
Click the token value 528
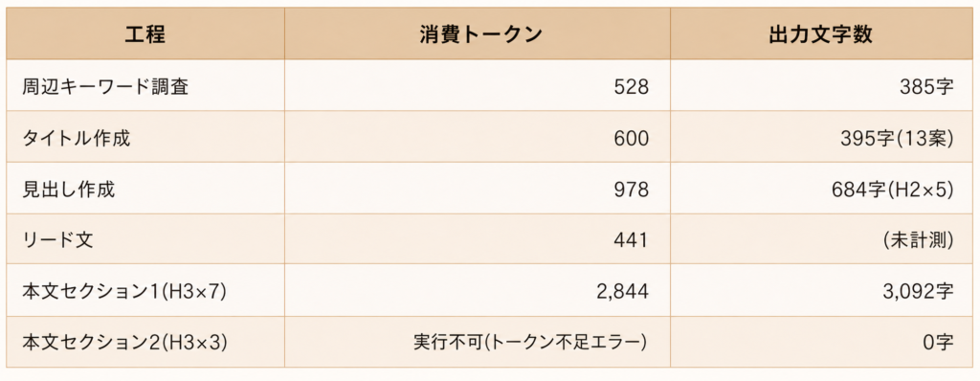click(x=632, y=86)
